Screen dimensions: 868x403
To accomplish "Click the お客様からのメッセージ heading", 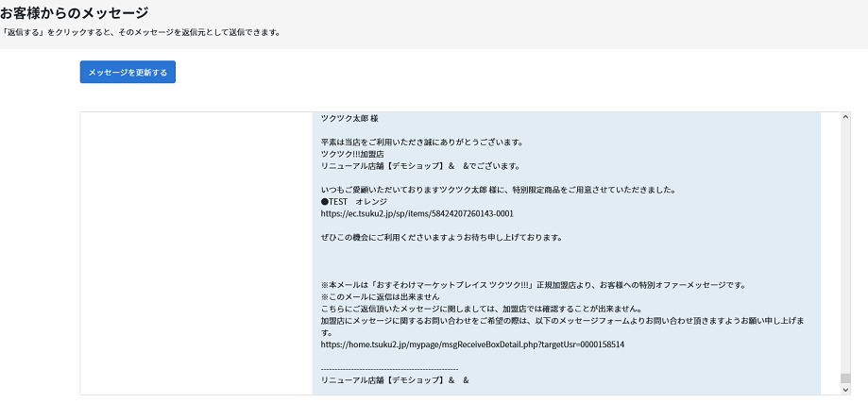I will (x=75, y=11).
